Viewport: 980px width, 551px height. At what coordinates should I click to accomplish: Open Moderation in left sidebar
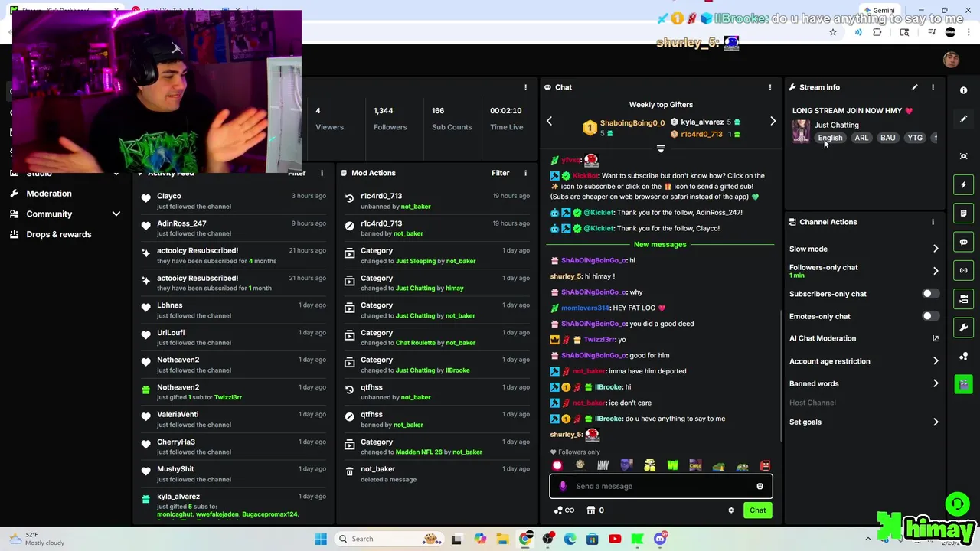(49, 194)
